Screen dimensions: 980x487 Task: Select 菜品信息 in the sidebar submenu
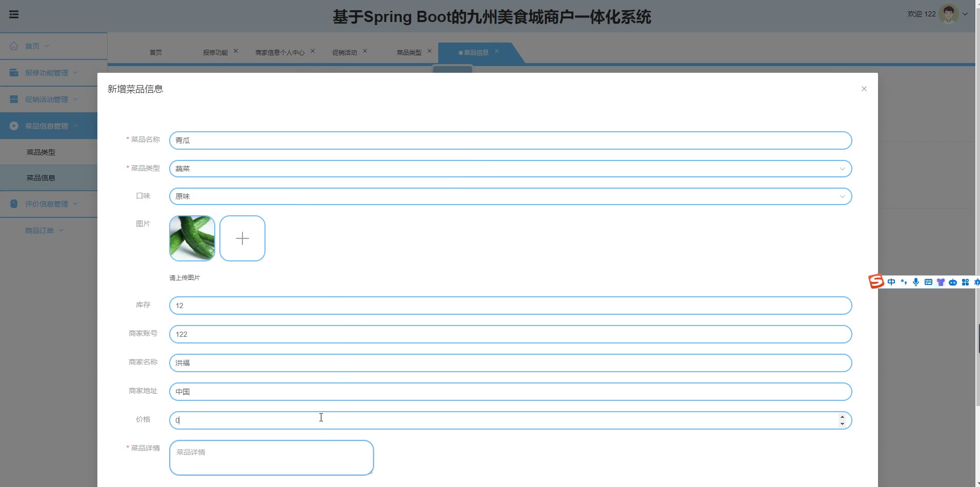41,177
